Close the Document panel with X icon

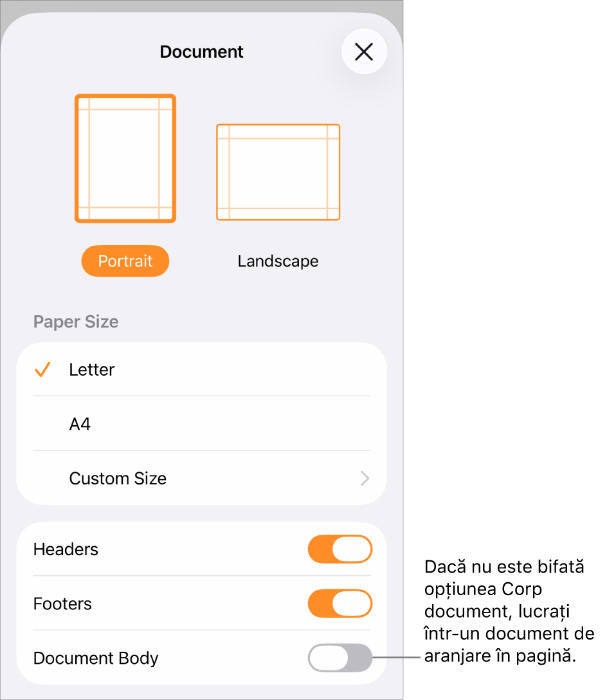364,51
